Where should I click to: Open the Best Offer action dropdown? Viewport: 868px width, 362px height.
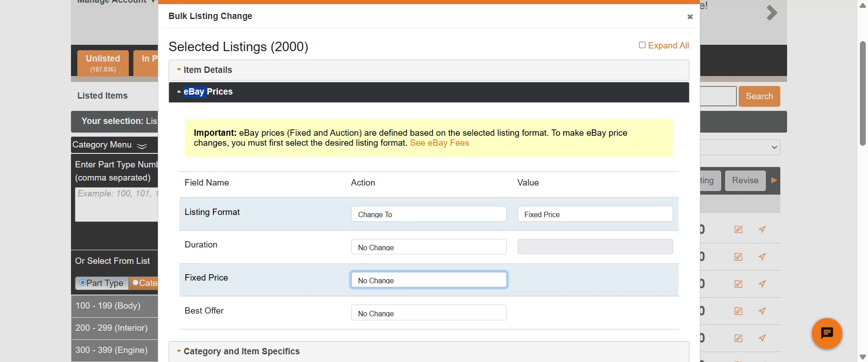pos(429,313)
